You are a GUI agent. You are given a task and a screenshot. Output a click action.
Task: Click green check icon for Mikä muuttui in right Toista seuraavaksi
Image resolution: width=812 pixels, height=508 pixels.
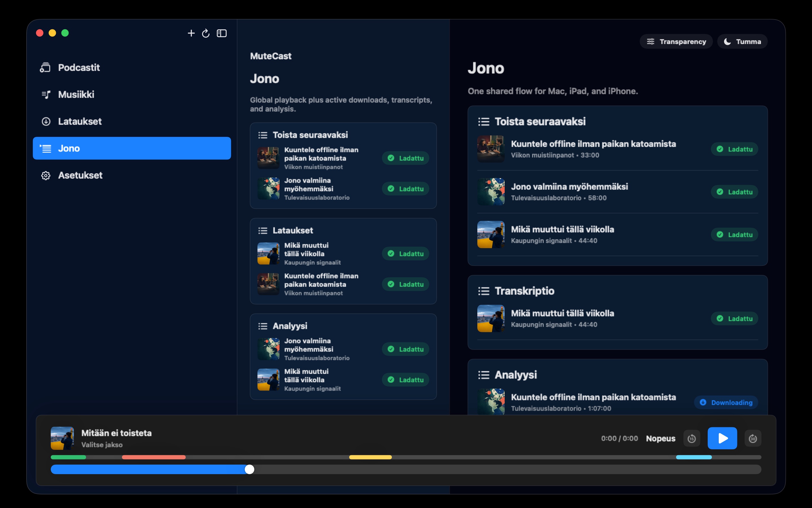click(x=720, y=235)
